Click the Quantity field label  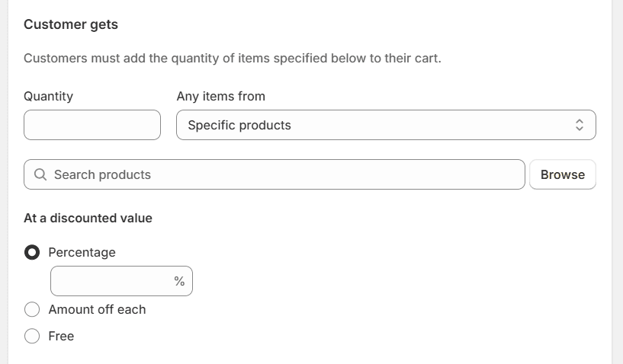click(x=48, y=96)
